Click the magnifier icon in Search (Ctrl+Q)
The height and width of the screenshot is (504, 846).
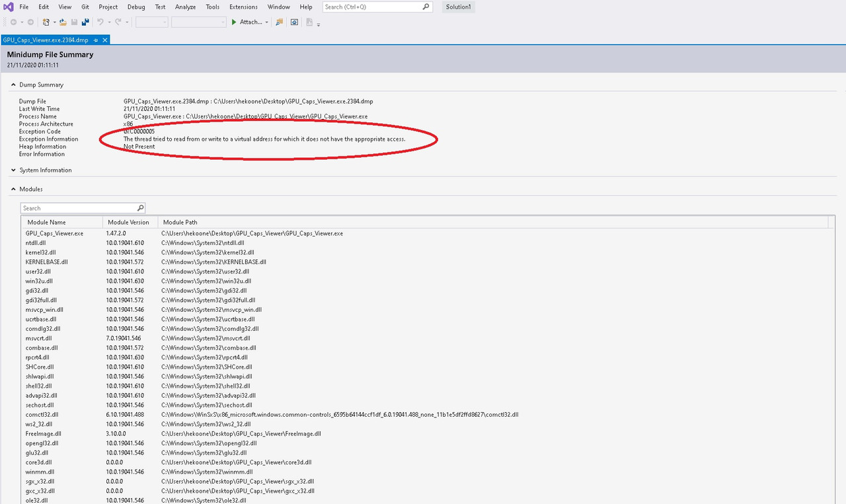[426, 7]
